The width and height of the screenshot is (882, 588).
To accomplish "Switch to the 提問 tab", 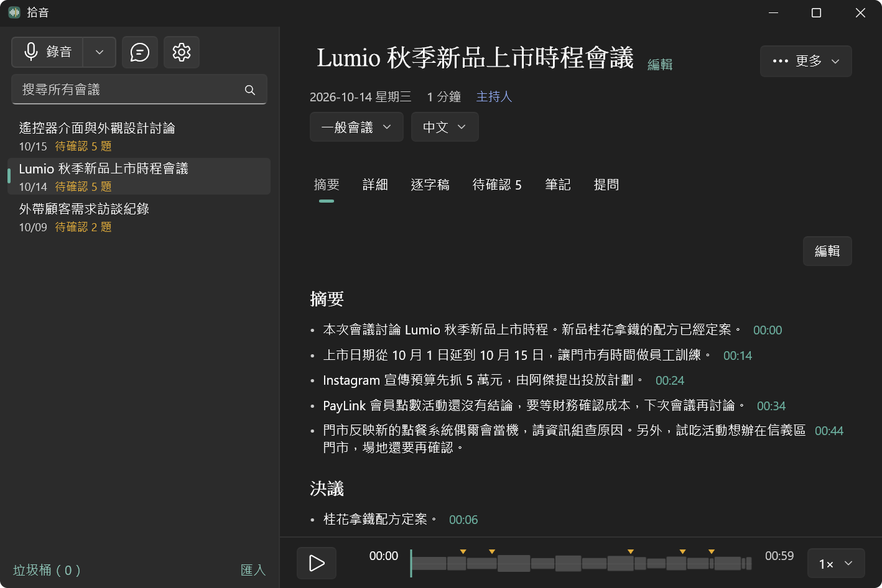I will (x=606, y=185).
